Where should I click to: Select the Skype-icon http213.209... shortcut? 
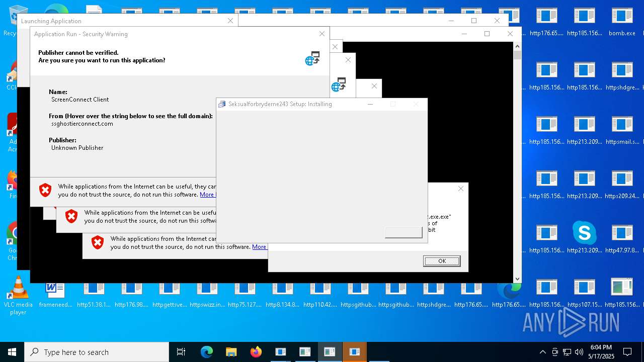coord(584,239)
